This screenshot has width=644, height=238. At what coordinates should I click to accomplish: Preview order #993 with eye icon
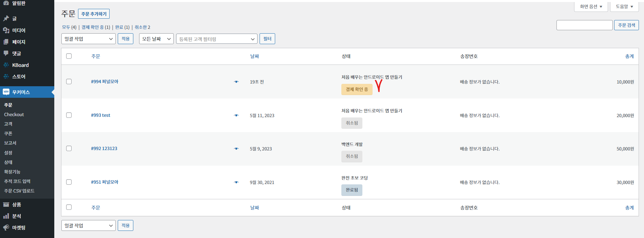pos(236,115)
